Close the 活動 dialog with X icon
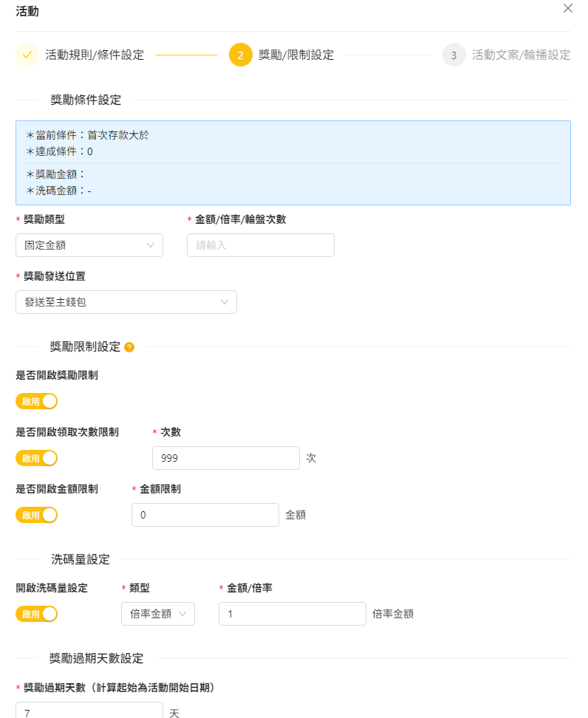This screenshot has width=588, height=718. coord(567,9)
